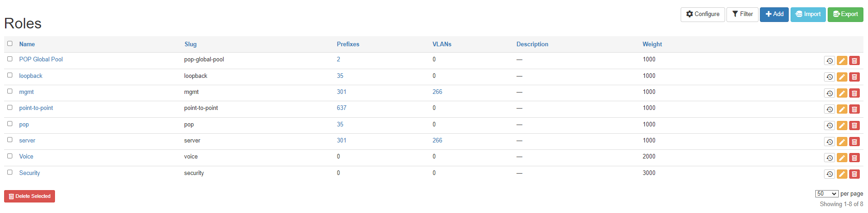
Task: Check the checkbox for the mgmt row
Action: pyautogui.click(x=10, y=91)
